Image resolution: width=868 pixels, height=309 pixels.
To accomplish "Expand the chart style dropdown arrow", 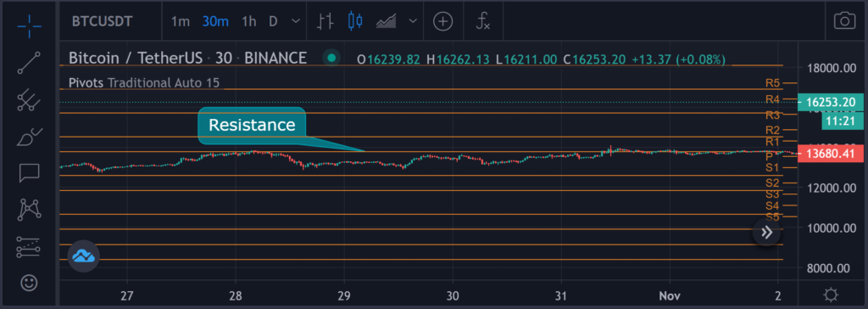I will [x=413, y=21].
